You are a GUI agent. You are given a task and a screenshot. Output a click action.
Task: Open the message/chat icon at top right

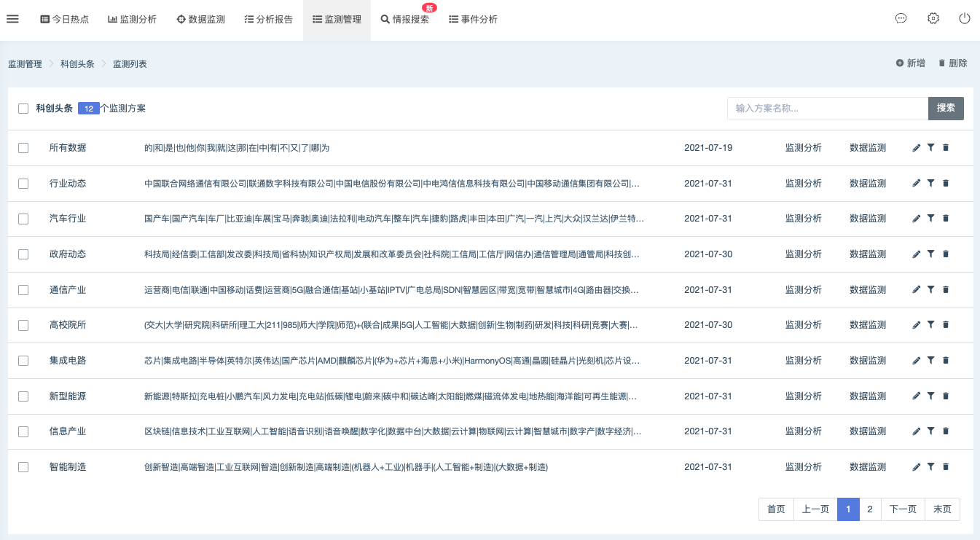point(901,18)
